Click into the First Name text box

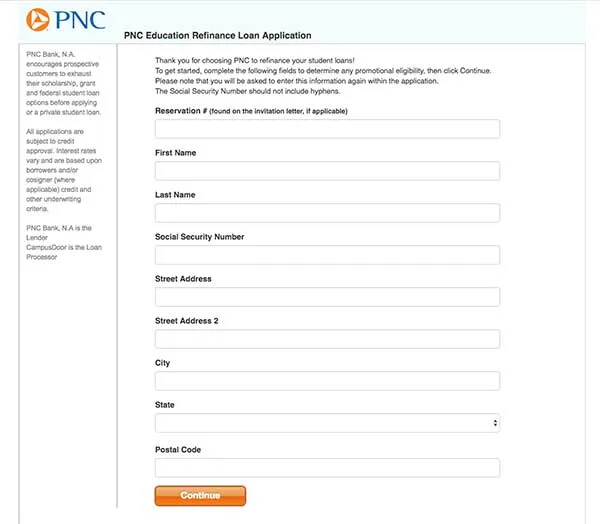click(x=327, y=171)
